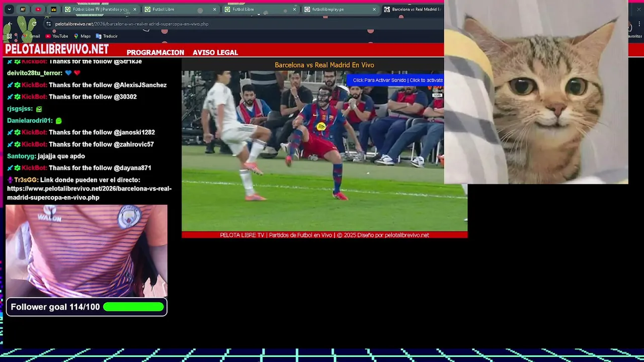
Task: Open the tab search dropdown arrow
Action: (x=9, y=10)
